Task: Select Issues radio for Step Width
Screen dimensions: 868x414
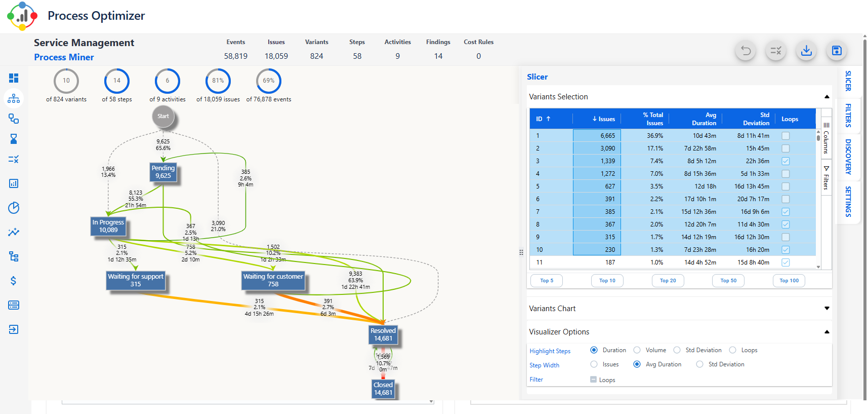Action: tap(594, 364)
